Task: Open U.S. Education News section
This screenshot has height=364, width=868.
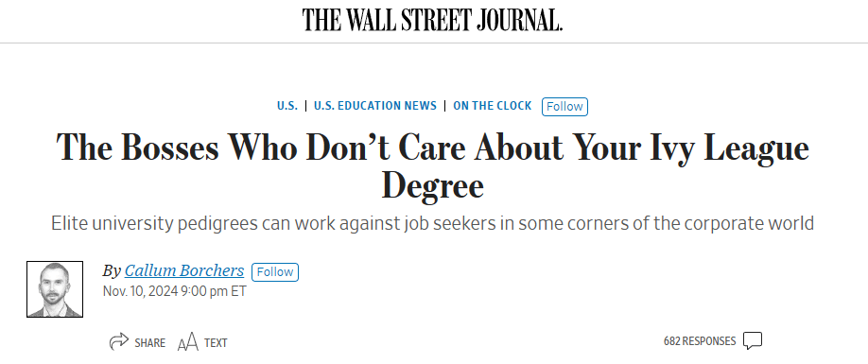Action: click(x=375, y=106)
